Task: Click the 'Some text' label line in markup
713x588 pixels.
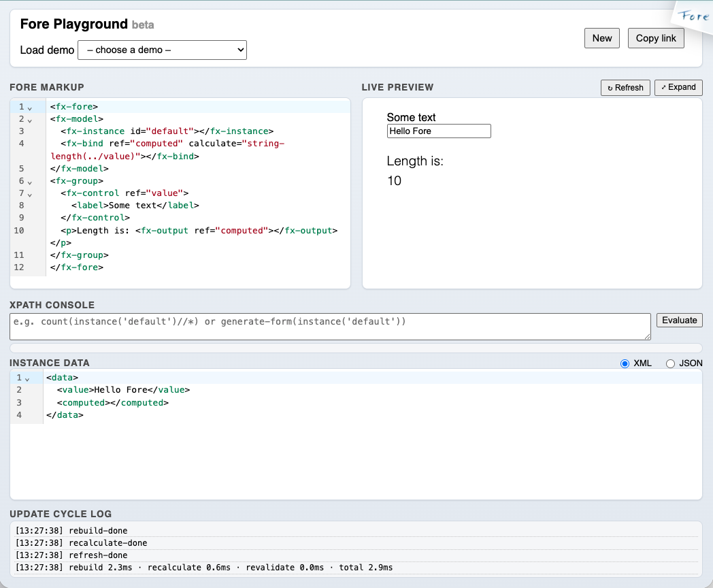Action: (135, 205)
